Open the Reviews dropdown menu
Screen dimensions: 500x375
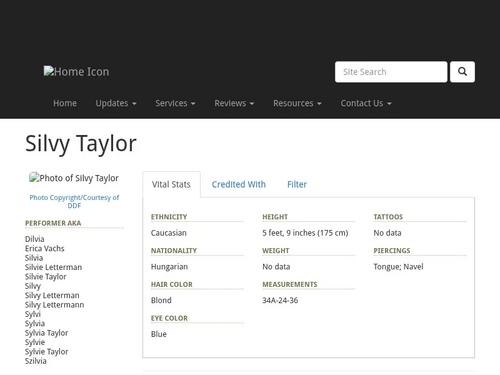234,103
